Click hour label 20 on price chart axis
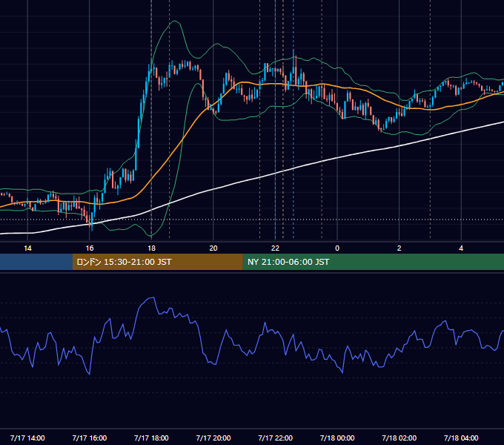 coord(213,248)
